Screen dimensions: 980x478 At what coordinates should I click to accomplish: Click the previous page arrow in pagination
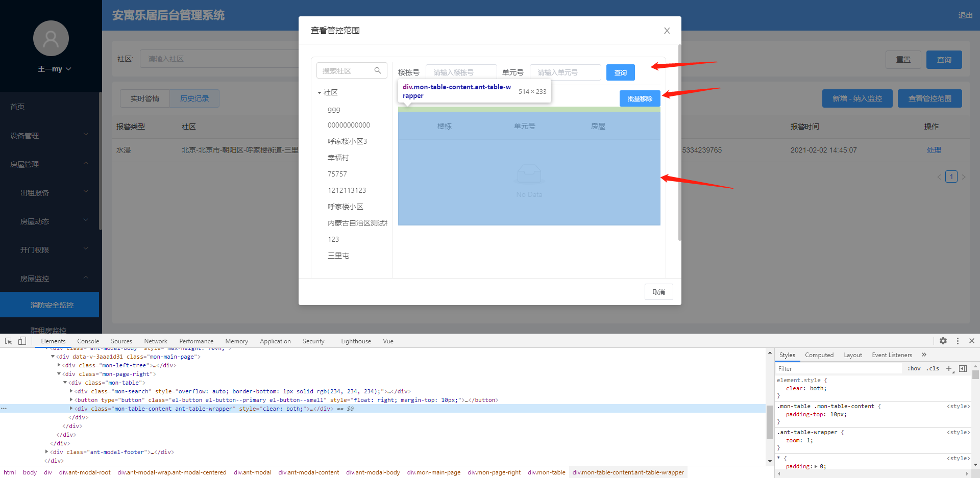click(x=939, y=177)
